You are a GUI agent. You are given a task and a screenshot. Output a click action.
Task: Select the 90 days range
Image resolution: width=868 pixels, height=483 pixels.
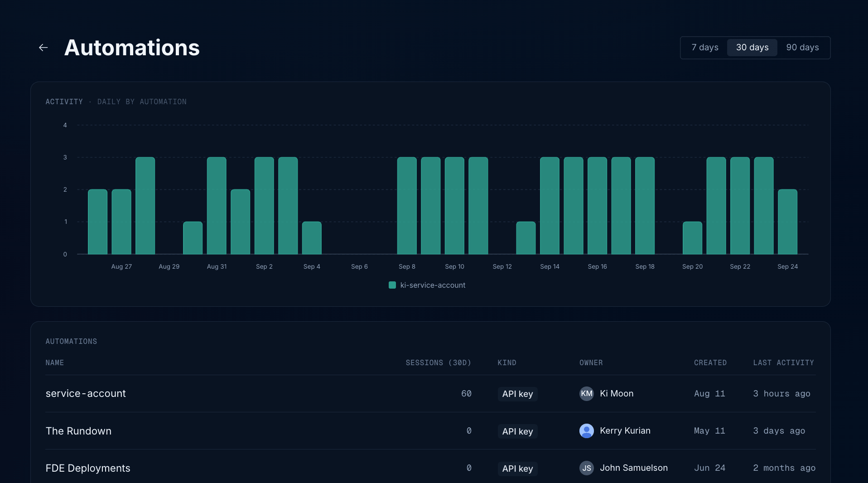click(802, 48)
